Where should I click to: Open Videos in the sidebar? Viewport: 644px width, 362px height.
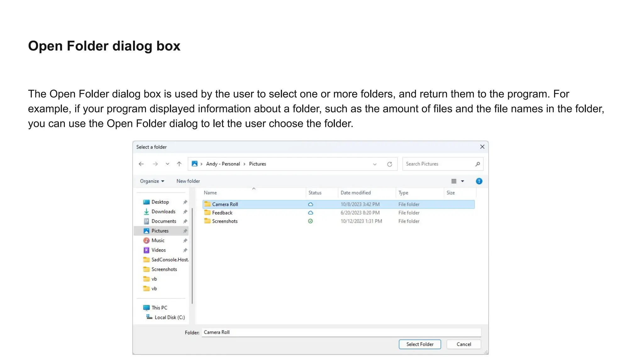pyautogui.click(x=158, y=250)
